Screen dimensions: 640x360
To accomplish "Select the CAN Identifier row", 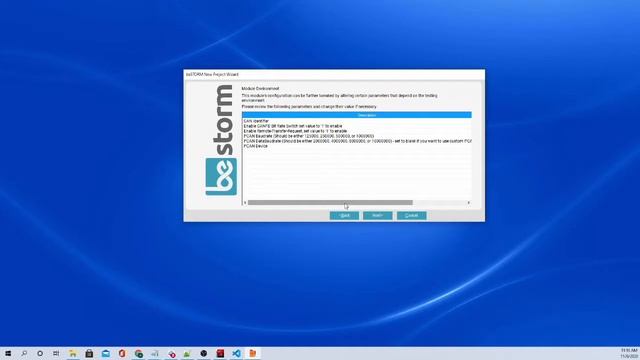I will click(357, 121).
